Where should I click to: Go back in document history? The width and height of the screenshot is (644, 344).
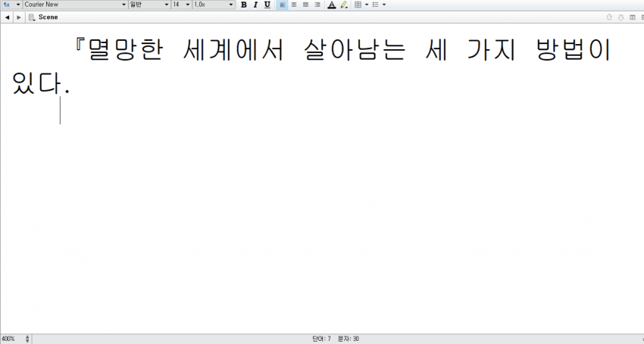click(7, 17)
